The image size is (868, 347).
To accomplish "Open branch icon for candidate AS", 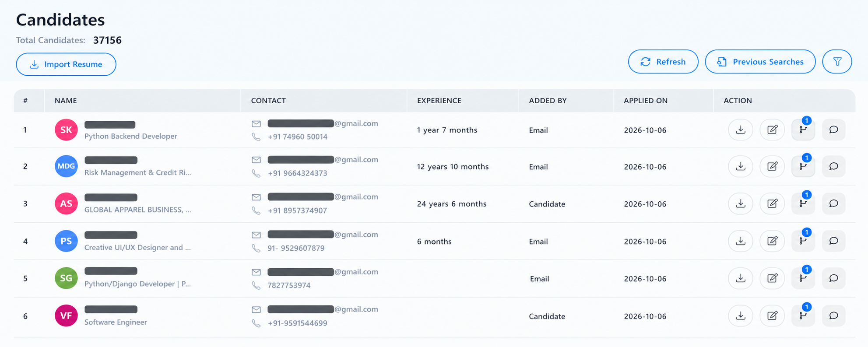I will click(803, 203).
